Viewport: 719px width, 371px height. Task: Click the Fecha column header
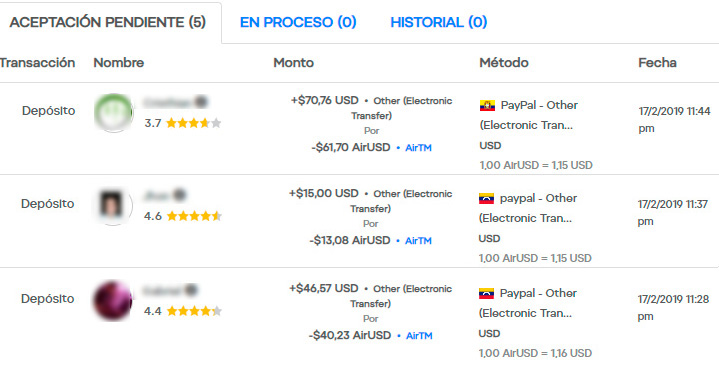click(x=658, y=63)
